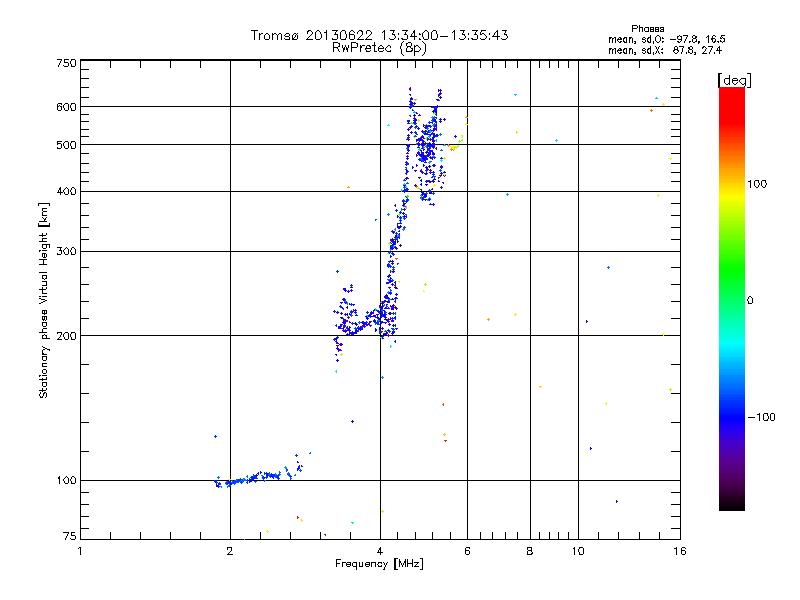This screenshot has width=800, height=600.
Task: Click the x-axis '1' tick label
Action: 80,551
